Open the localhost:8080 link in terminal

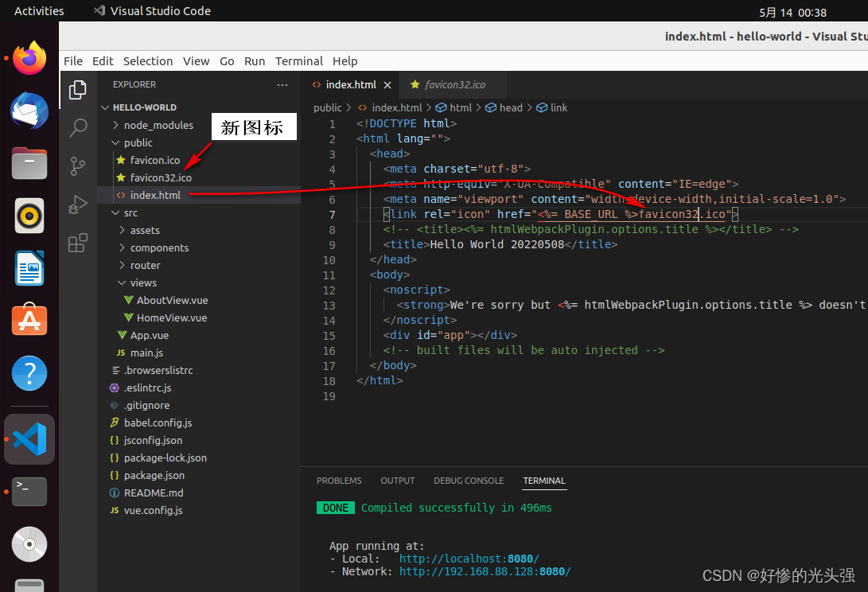[x=469, y=559]
